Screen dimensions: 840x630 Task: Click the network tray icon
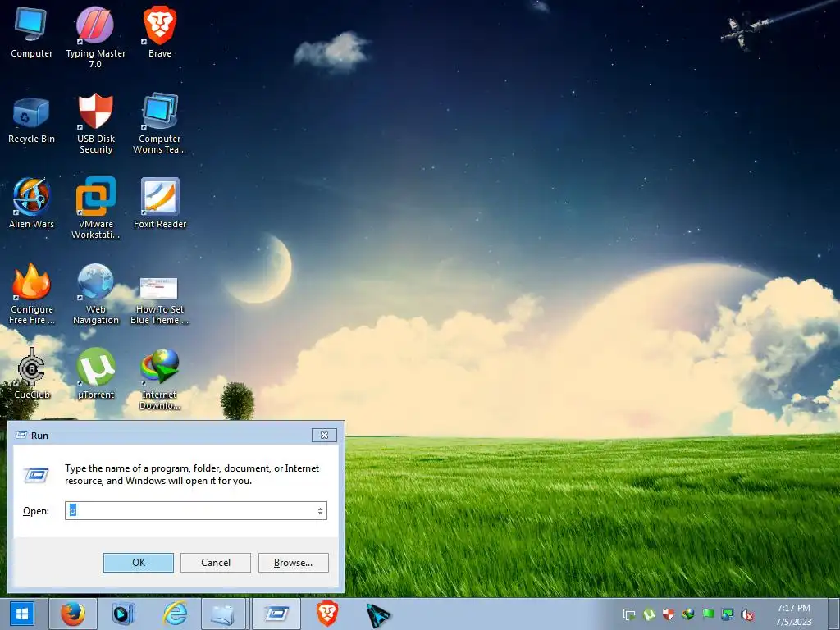[728, 614]
